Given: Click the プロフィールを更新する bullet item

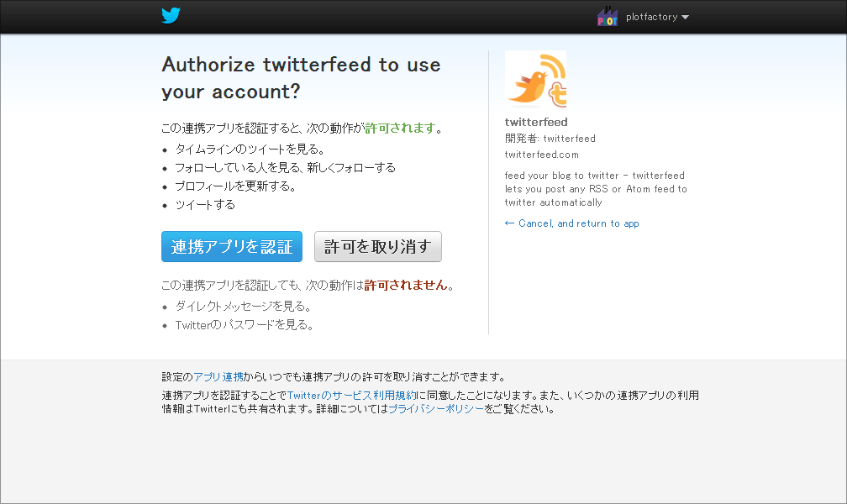Looking at the screenshot, I should [235, 186].
